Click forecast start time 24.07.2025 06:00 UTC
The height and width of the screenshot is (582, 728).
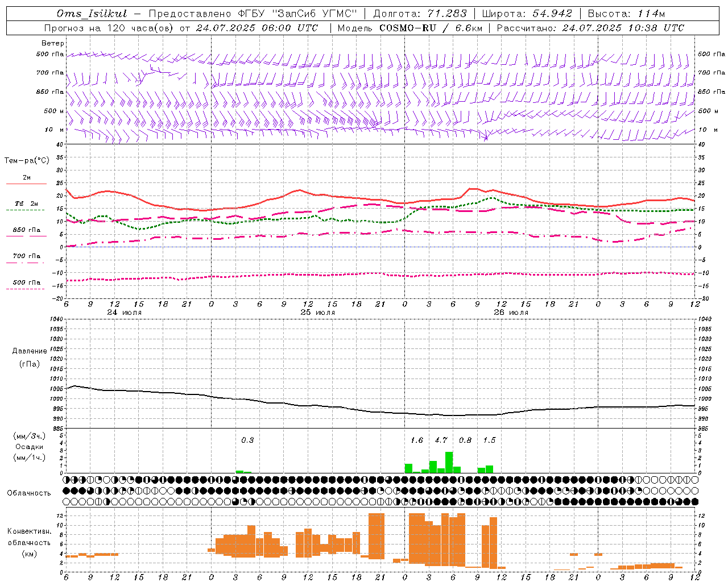coord(257,28)
